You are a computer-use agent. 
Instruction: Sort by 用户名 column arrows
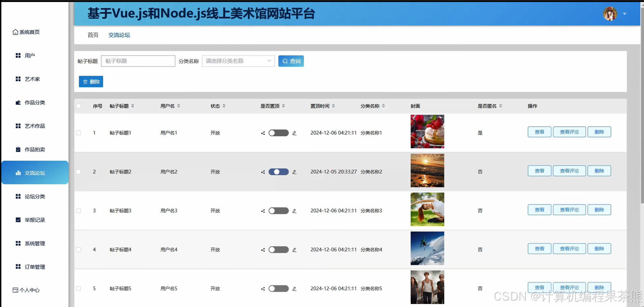(179, 106)
